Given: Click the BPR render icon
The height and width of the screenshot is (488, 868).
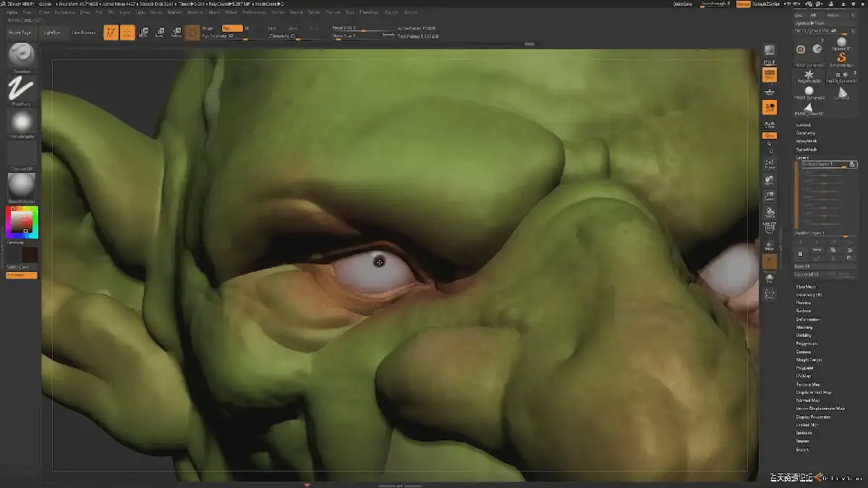Looking at the screenshot, I should (770, 51).
